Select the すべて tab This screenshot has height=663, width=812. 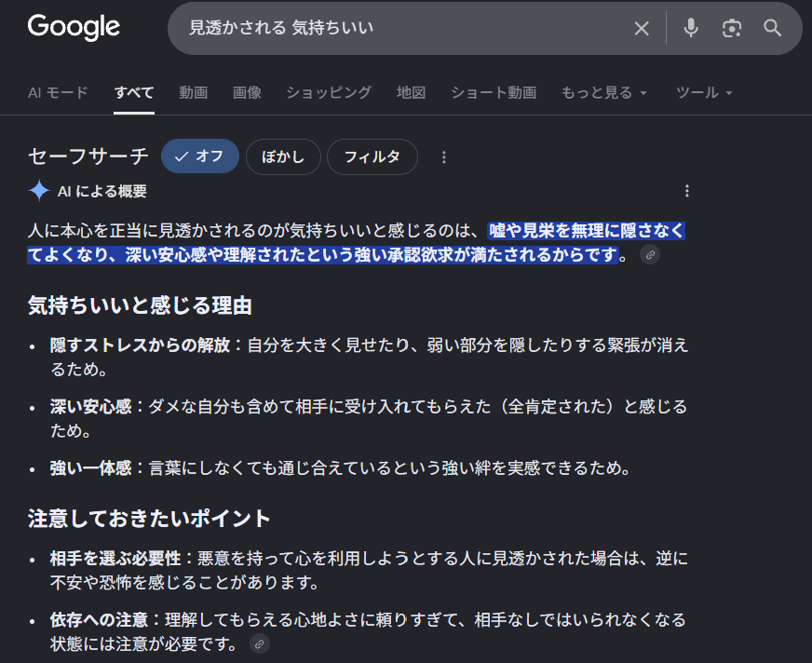coord(134,93)
